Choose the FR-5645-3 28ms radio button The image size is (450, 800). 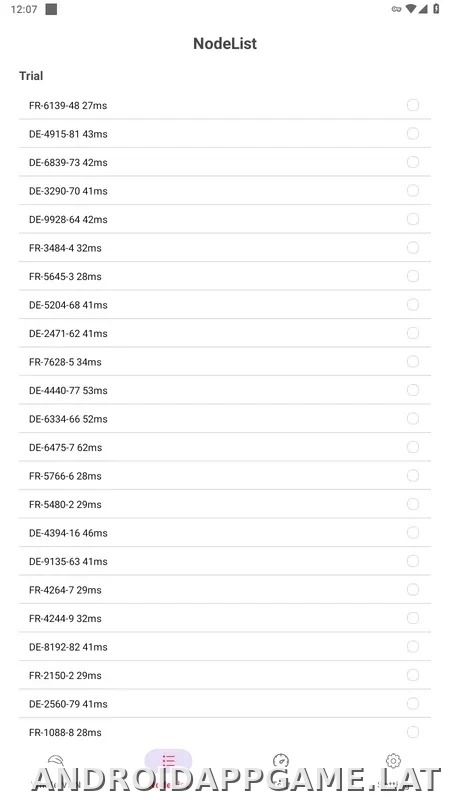[x=413, y=276]
